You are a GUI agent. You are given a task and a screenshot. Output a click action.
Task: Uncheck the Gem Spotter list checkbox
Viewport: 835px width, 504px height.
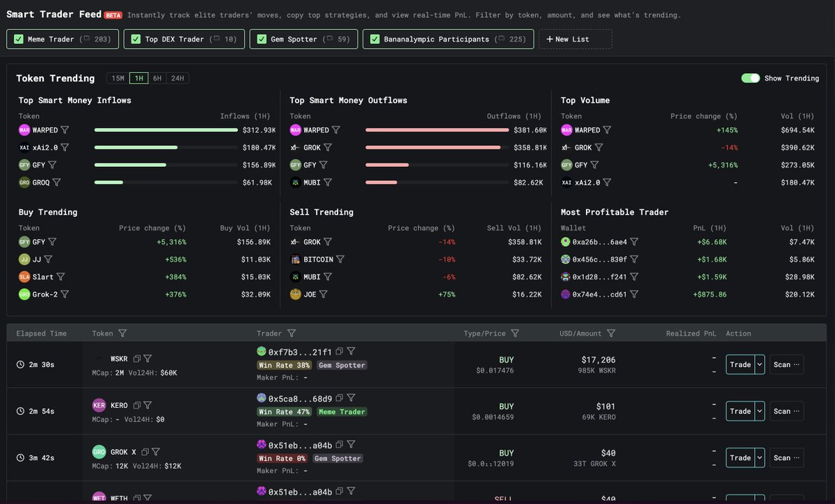click(x=261, y=39)
